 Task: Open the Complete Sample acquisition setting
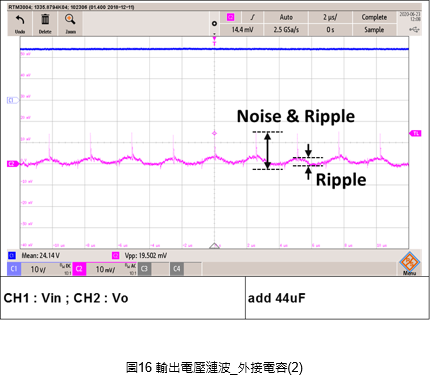click(374, 23)
